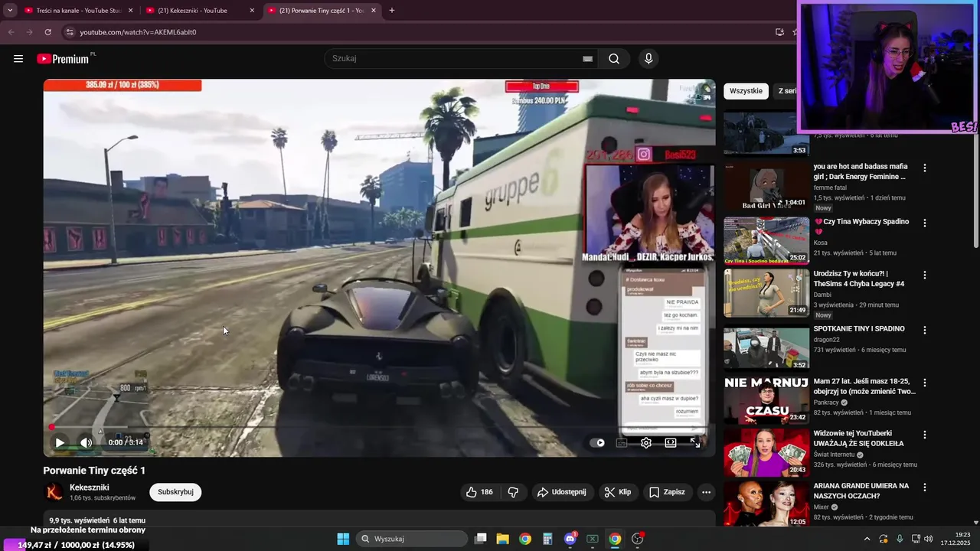Play the video
This screenshot has height=551, width=980.
tap(60, 442)
